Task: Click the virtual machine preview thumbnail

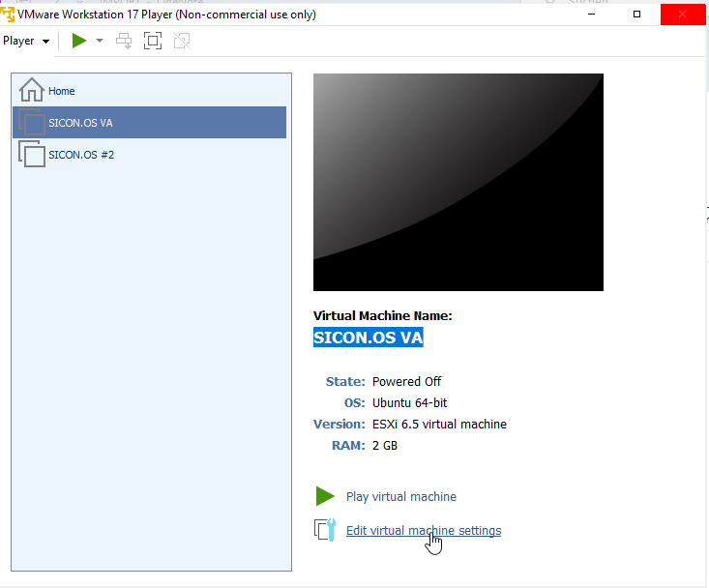Action: point(458,182)
